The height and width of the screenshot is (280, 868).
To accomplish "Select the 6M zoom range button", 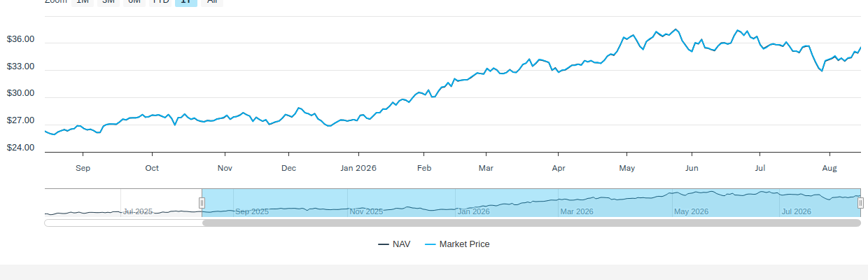I will pos(134,1).
